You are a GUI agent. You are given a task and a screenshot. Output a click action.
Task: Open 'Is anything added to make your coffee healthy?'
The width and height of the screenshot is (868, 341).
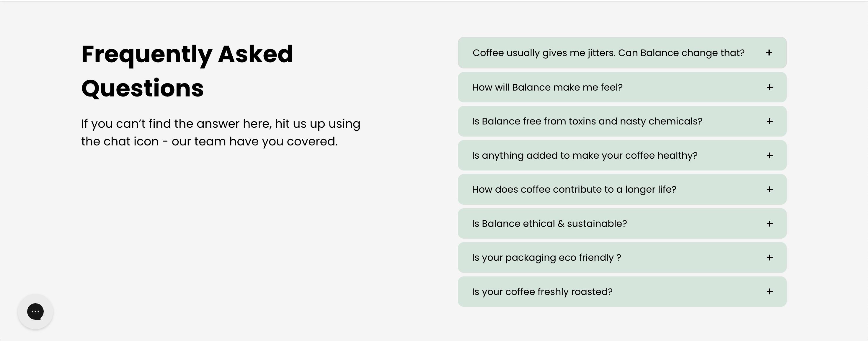tap(622, 155)
